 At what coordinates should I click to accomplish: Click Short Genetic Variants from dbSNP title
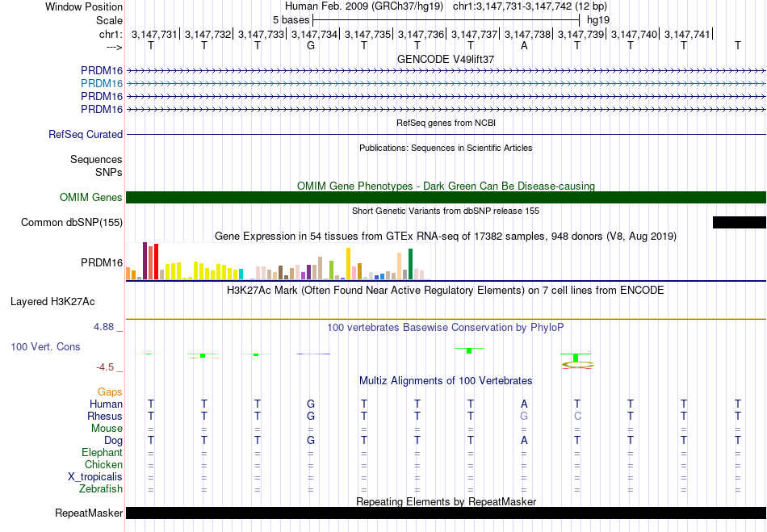[x=446, y=211]
